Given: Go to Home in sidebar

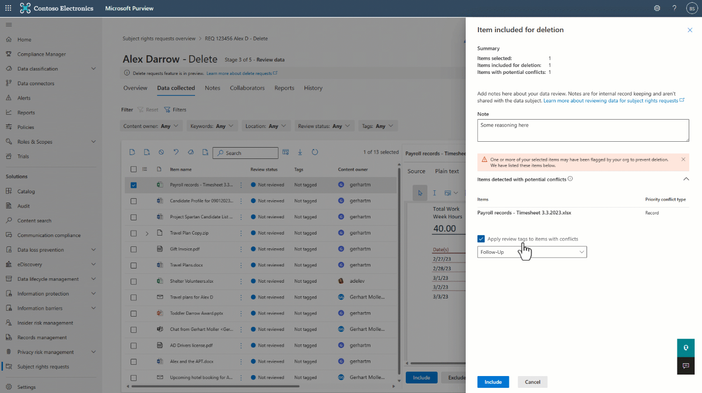Looking at the screenshot, I should [24, 39].
